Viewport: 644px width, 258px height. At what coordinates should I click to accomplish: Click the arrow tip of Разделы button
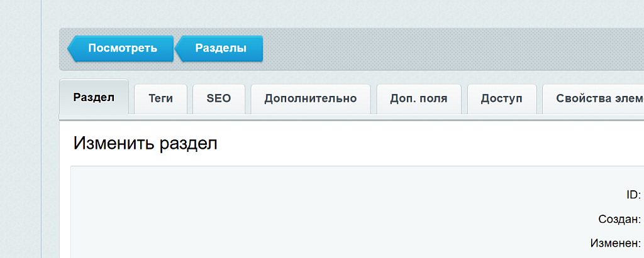pyautogui.click(x=178, y=48)
